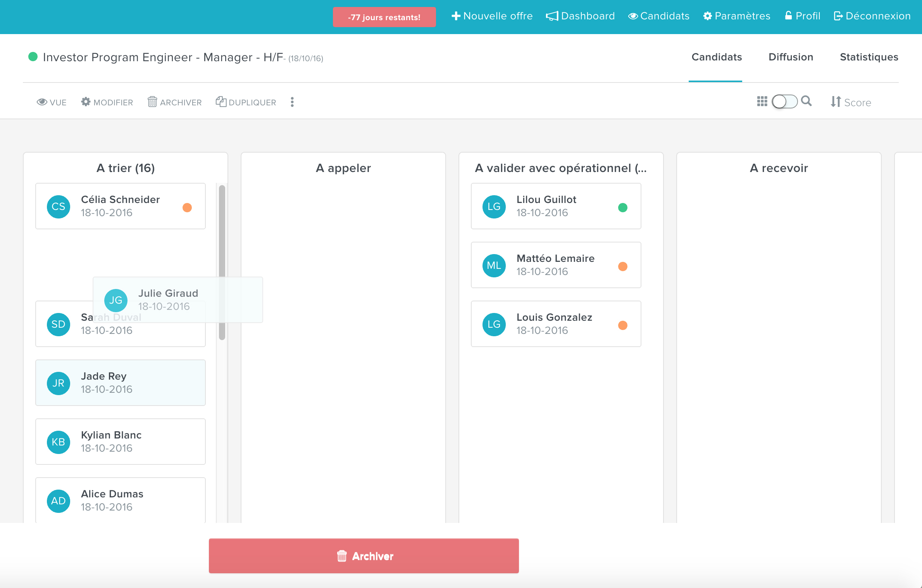Open Lilou Guillot candidate card
The image size is (922, 588).
pos(556,206)
